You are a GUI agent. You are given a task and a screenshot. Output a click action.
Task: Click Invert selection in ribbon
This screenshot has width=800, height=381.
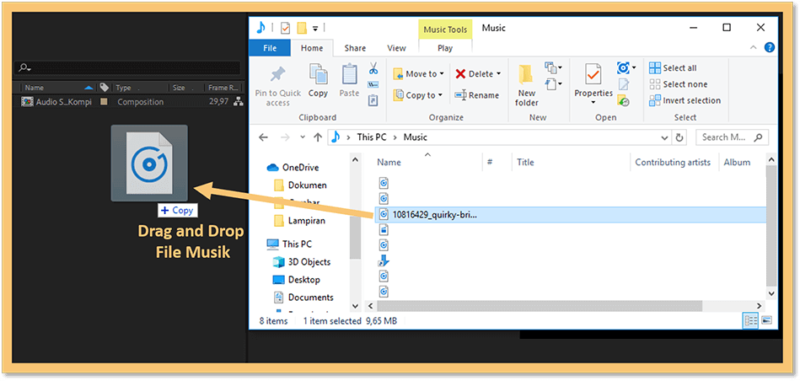[x=685, y=100]
